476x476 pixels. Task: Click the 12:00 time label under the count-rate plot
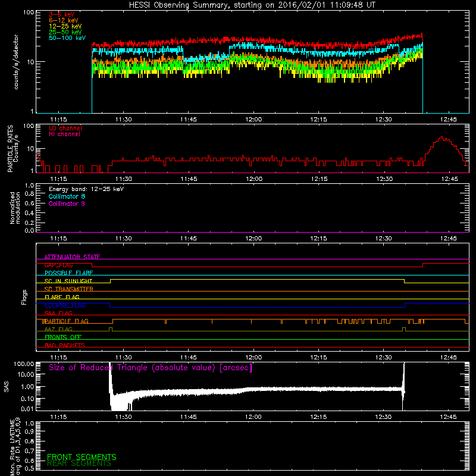pos(253,120)
